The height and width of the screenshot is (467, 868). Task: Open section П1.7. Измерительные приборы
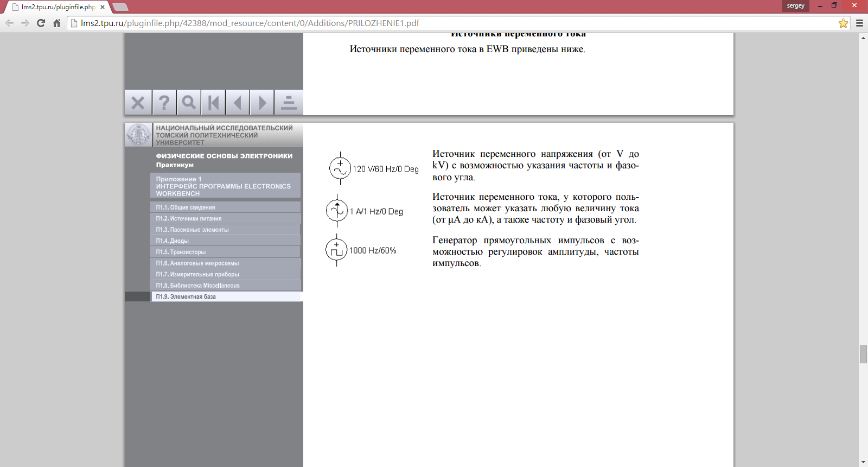225,274
